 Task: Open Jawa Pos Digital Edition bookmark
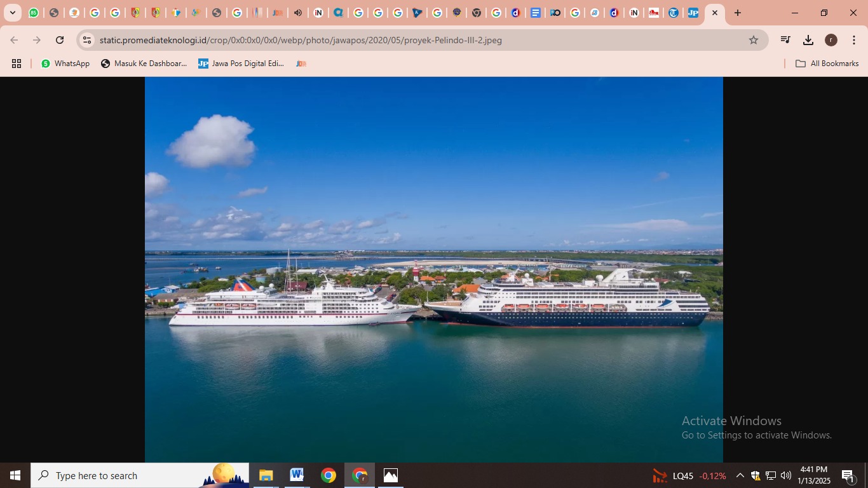(x=241, y=64)
